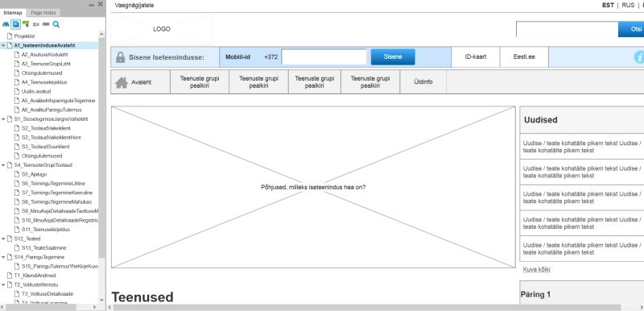Collapse the S1_SisselogimiseJargneVaheleht node arrow

(x=4, y=119)
